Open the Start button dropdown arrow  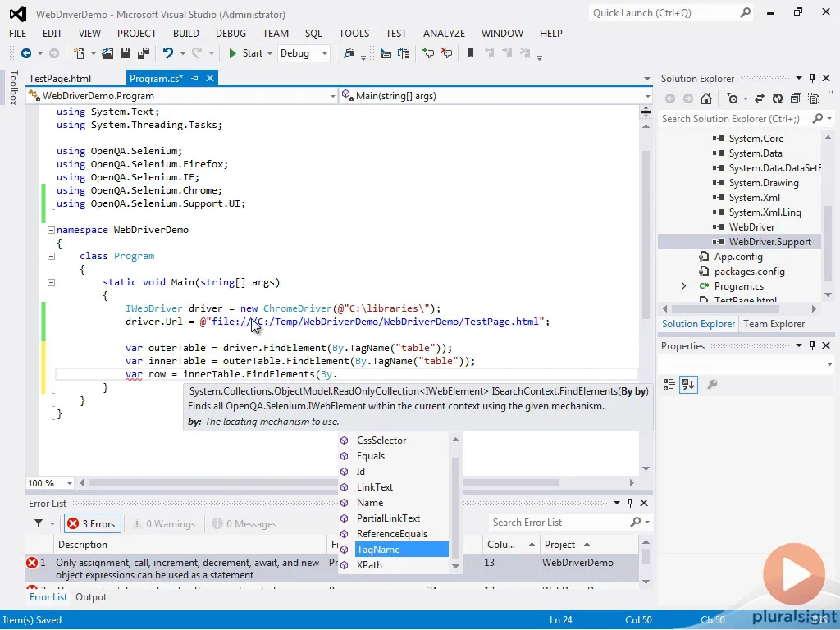point(269,53)
